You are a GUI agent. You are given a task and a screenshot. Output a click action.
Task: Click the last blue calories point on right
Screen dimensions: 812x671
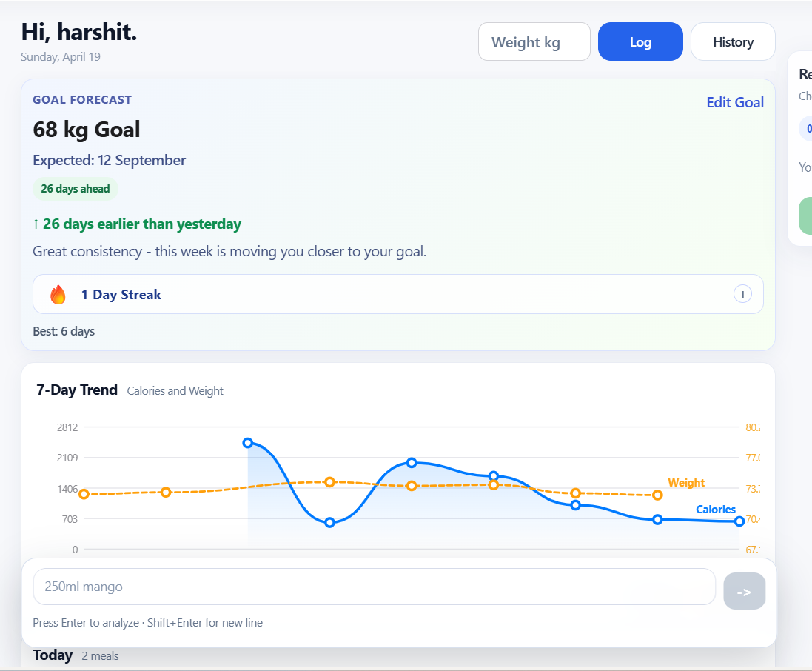(x=739, y=521)
